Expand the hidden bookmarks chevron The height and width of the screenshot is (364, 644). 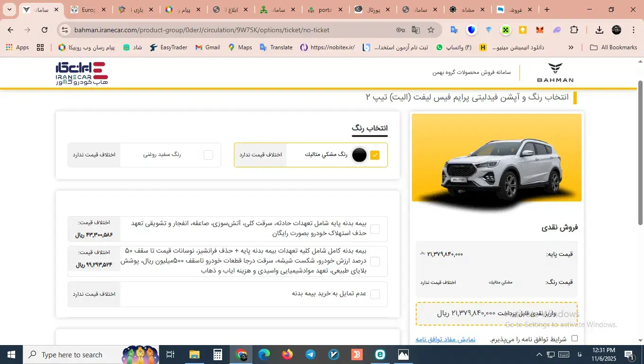(x=571, y=47)
